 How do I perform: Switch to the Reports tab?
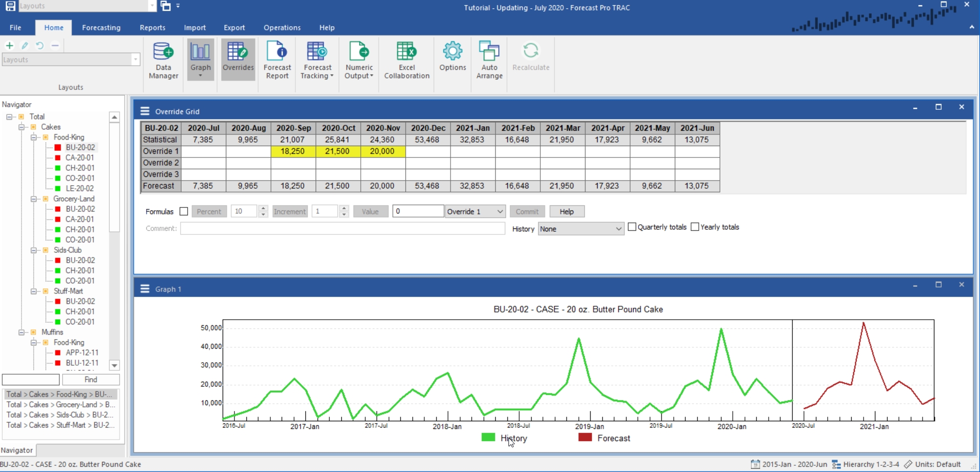(152, 28)
